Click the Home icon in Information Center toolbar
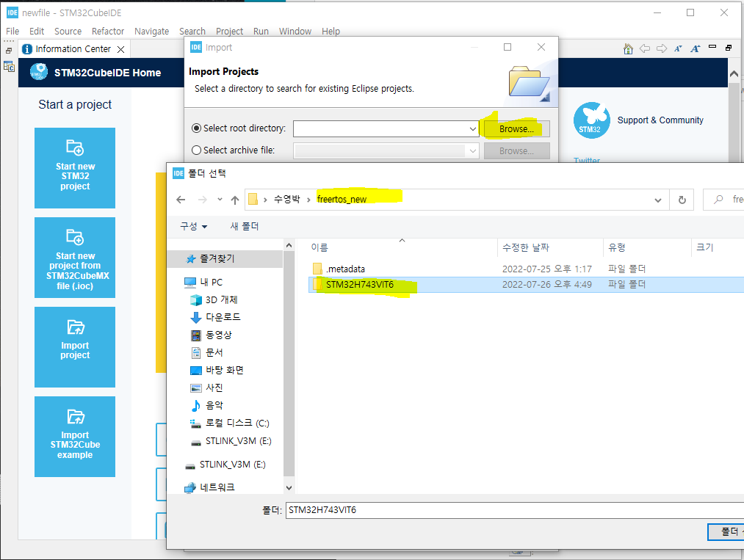 tap(628, 48)
